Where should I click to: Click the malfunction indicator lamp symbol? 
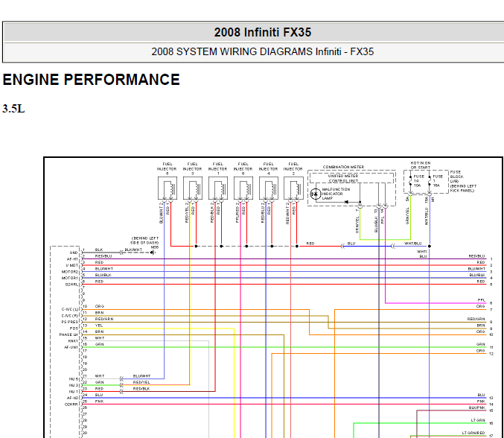316,194
